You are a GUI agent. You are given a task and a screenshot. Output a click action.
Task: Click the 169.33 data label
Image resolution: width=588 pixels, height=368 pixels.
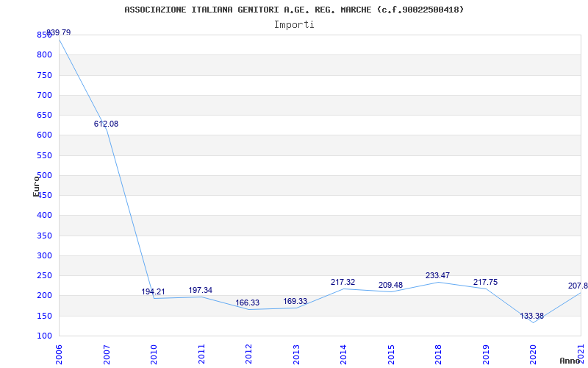(x=295, y=301)
